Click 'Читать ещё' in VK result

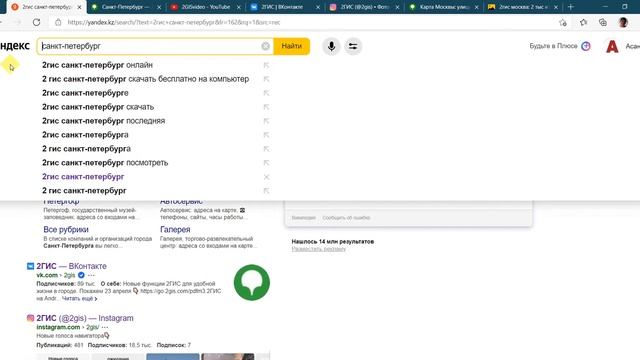(x=79, y=299)
